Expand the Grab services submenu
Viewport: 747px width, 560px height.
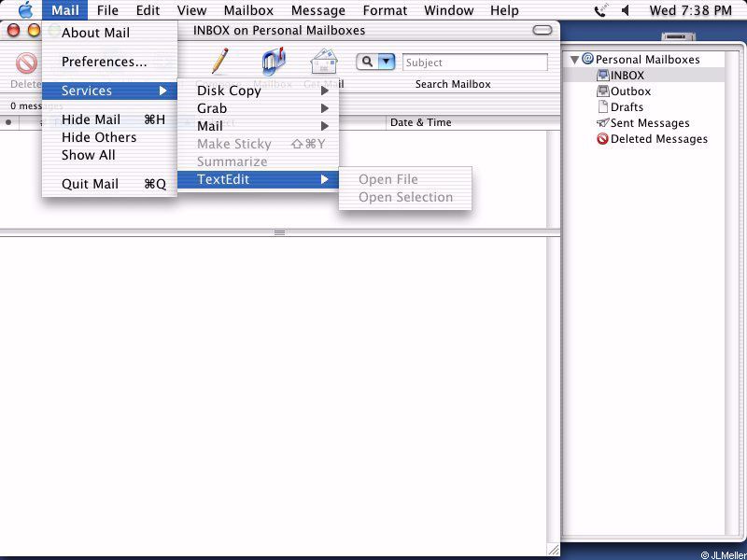pos(259,108)
